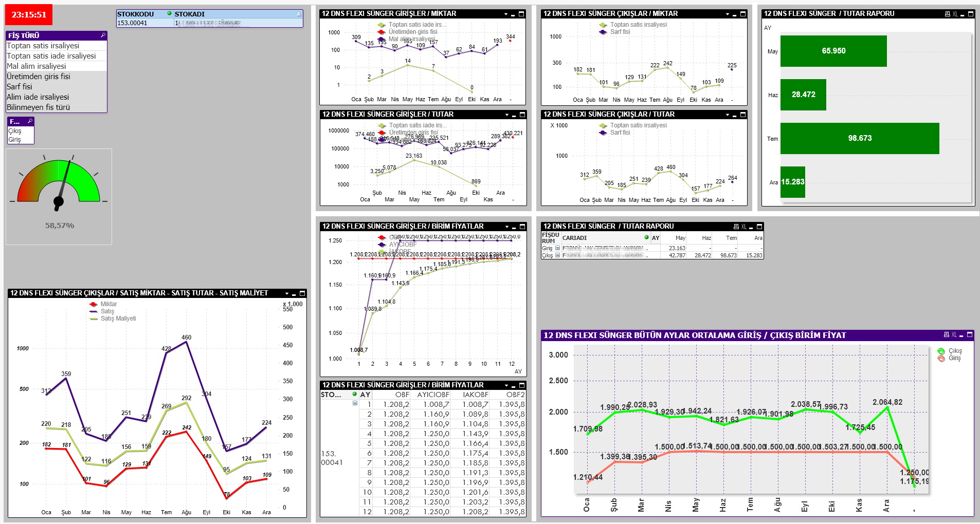The image size is (980, 524).
Task: Export the ORTALAMA GİRİŞ / ÇIKIŞ chart to Excel
Action: (x=954, y=335)
